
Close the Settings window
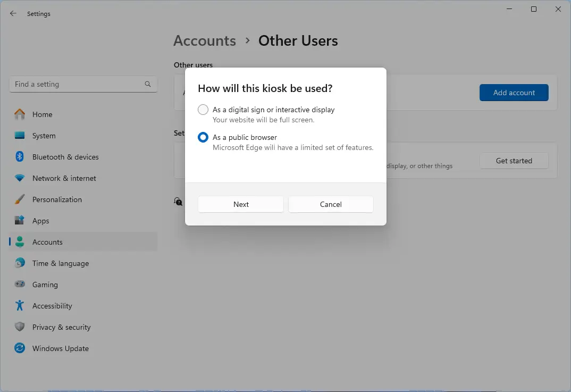tap(558, 9)
